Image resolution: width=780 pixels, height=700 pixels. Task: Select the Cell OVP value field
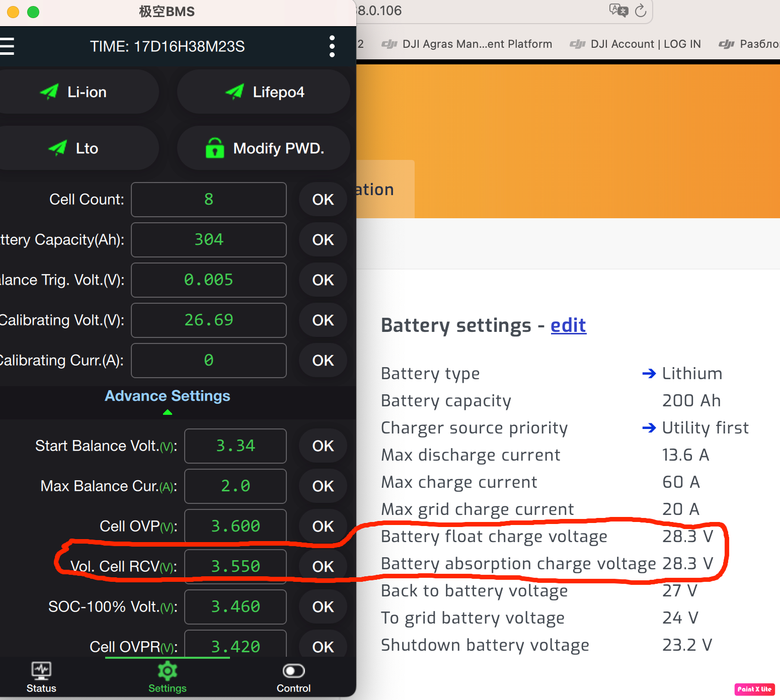[x=236, y=527]
